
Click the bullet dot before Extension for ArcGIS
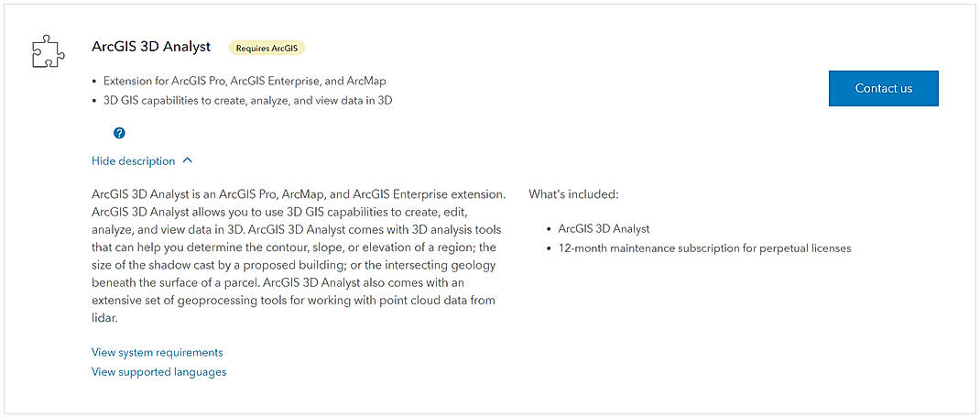(x=95, y=81)
